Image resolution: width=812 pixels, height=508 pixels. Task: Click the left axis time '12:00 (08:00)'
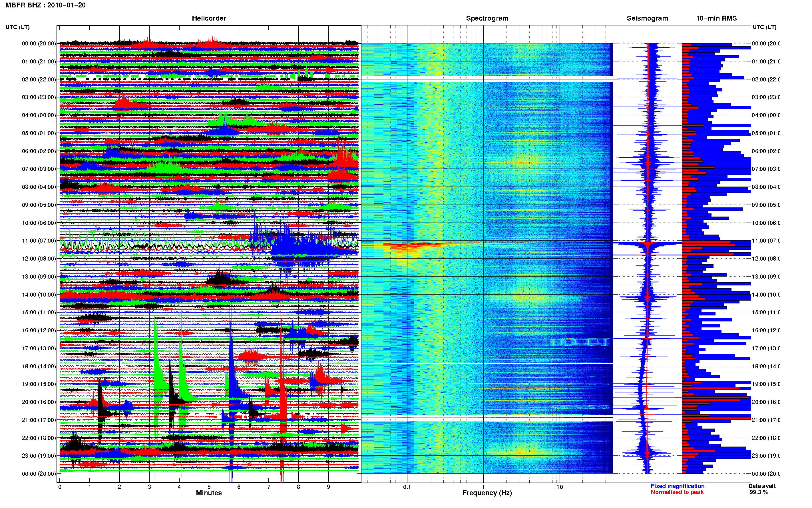[x=39, y=259]
